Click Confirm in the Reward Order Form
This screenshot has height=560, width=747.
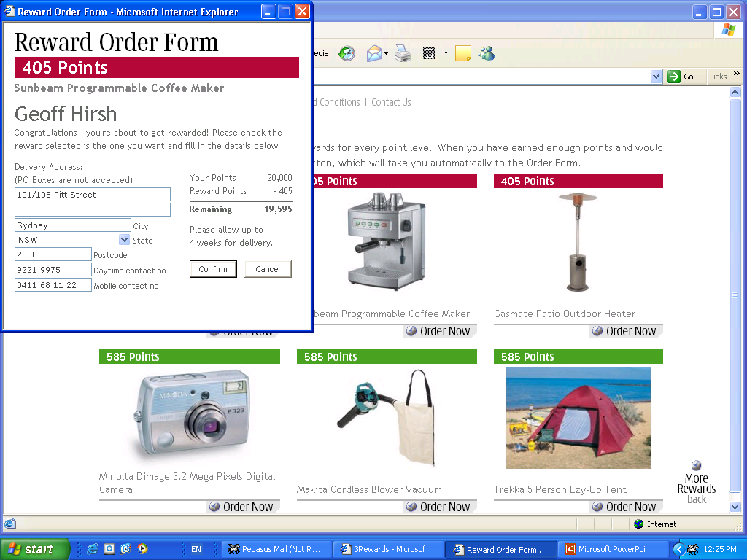(213, 269)
